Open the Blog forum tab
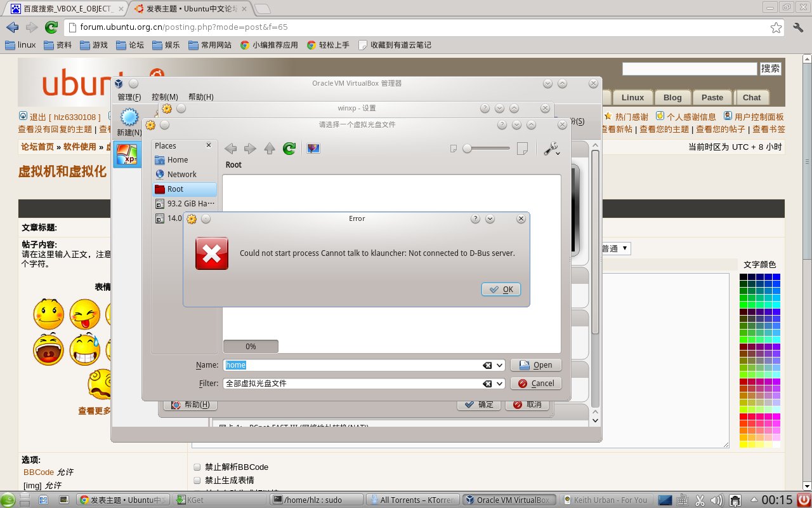Image resolution: width=812 pixels, height=508 pixels. [672, 97]
